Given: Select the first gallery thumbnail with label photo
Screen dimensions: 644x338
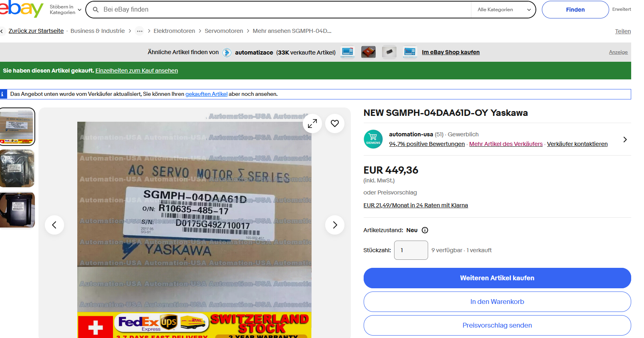Looking at the screenshot, I should pos(17,127).
